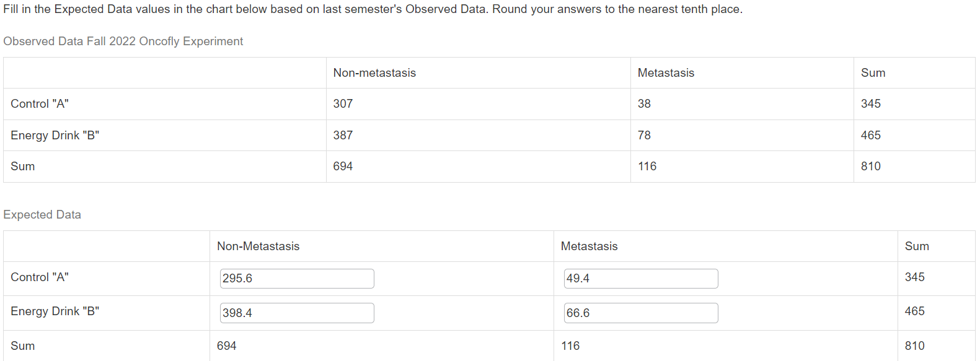Click the Non-Metastasis header in the Expected table
The width and height of the screenshot is (980, 361).
tap(258, 246)
